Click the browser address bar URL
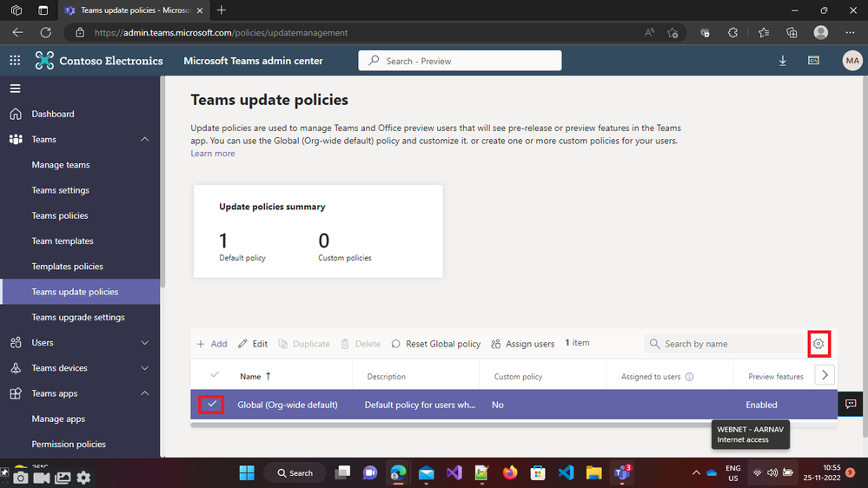868x488 pixels. (x=221, y=33)
